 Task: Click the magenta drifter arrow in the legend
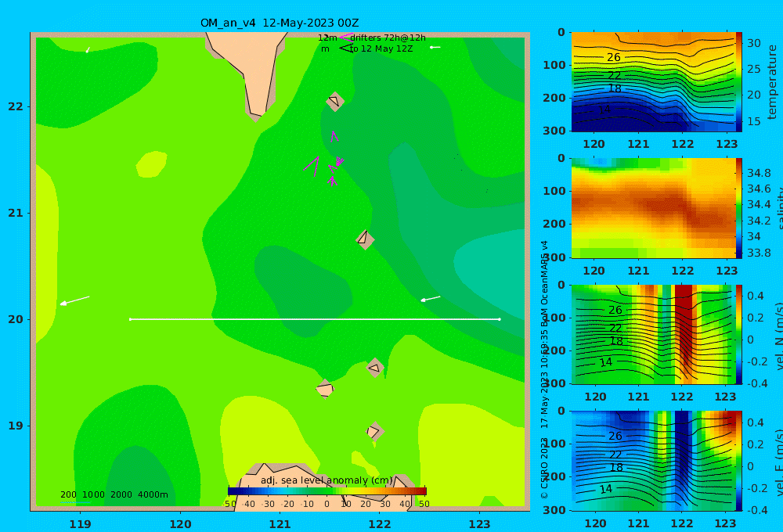[345, 37]
